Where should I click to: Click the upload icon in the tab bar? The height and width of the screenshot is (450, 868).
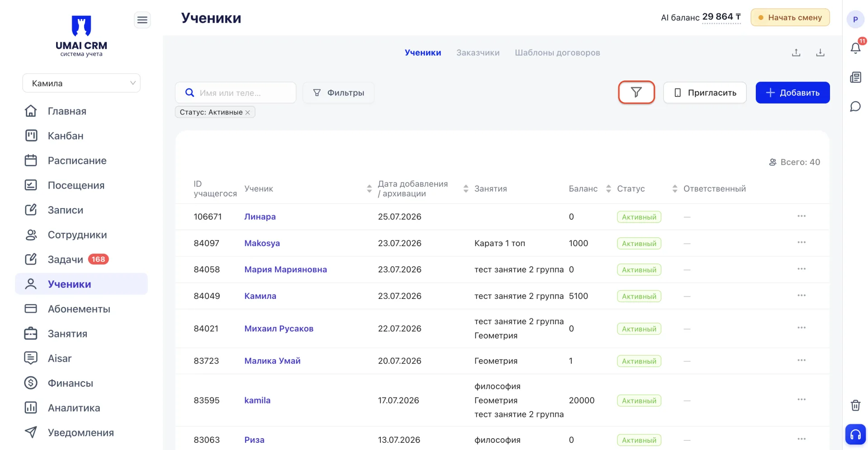click(796, 53)
